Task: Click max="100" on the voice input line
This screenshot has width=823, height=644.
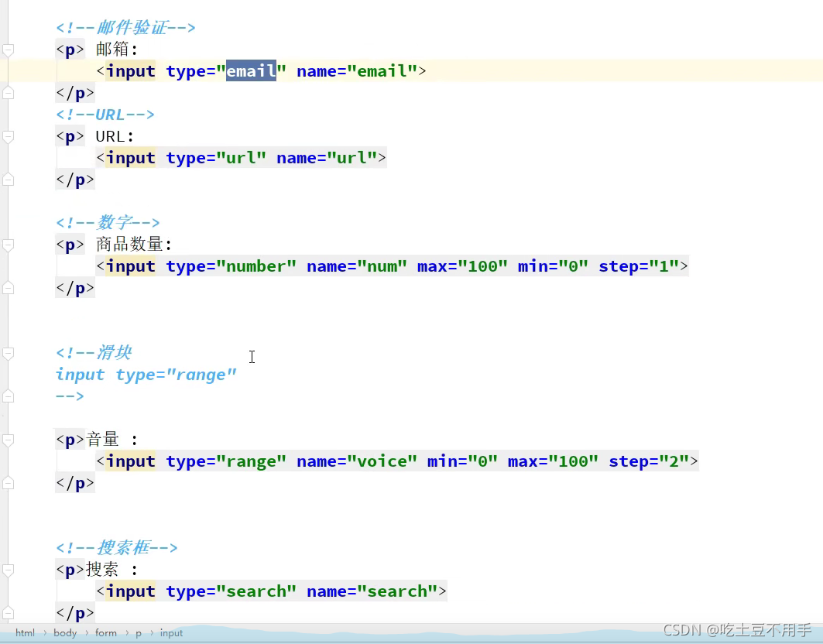Action: pos(554,461)
